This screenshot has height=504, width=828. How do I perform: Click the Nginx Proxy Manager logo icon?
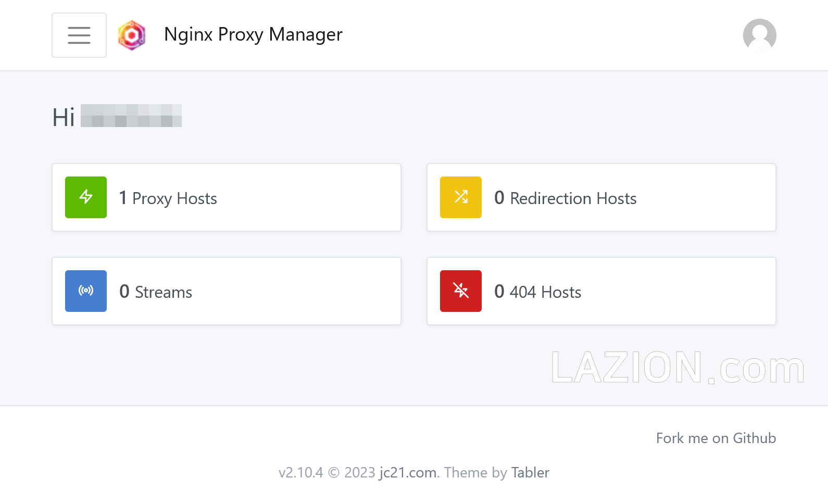coord(132,35)
